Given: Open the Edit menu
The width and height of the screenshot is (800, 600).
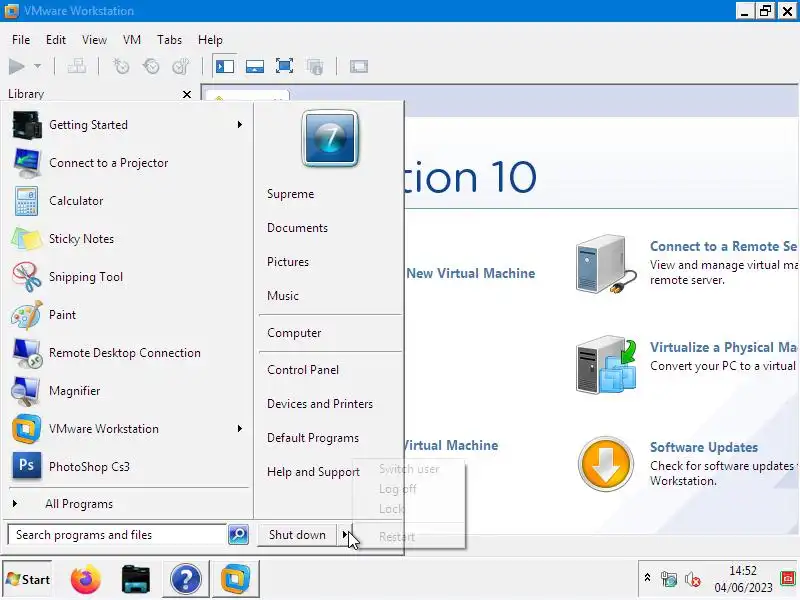Looking at the screenshot, I should 56,40.
